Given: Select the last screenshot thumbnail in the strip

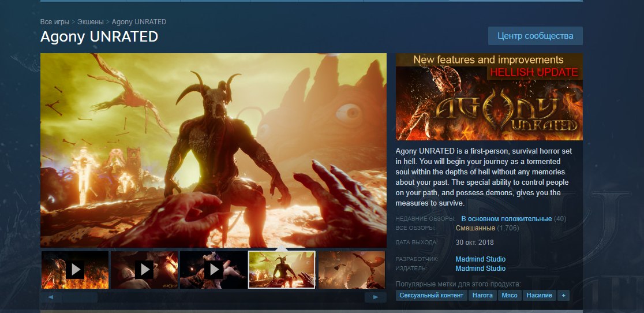Looking at the screenshot, I should [x=351, y=270].
